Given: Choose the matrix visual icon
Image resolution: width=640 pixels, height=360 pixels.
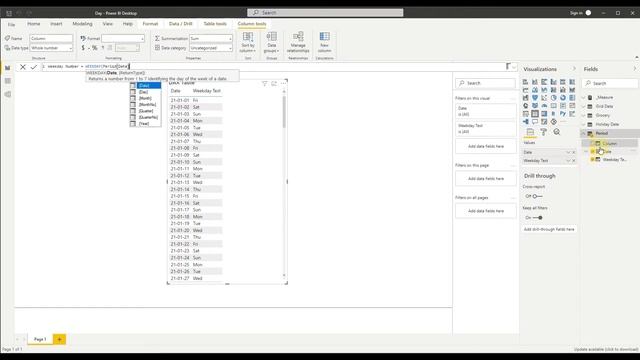Looking at the screenshot, I should pos(544,114).
